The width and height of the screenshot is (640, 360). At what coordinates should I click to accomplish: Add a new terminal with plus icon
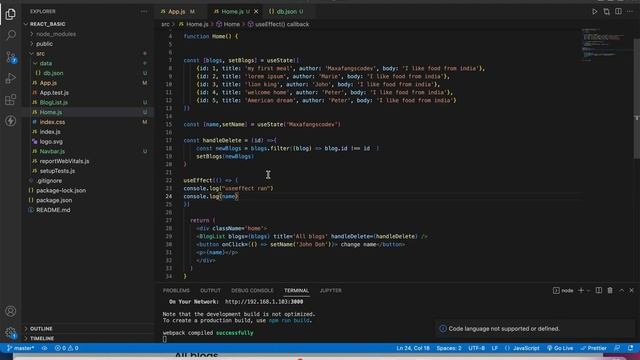[x=581, y=290]
